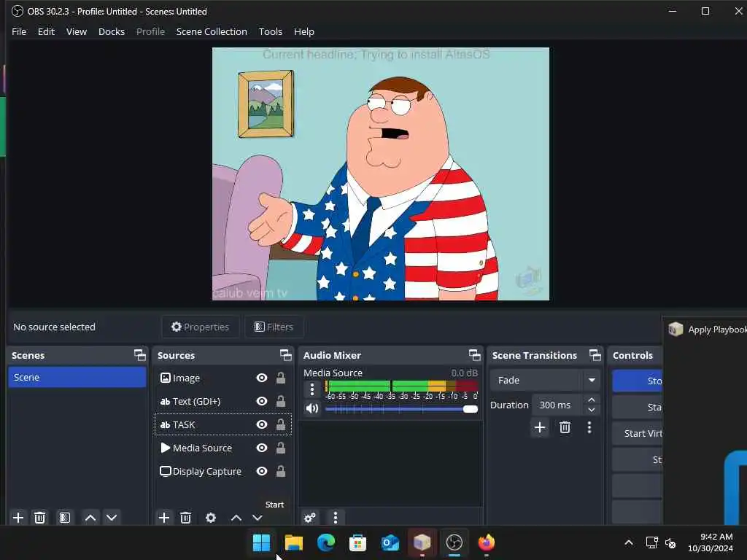
Task: Move source down in Sources list
Action: coord(258,518)
